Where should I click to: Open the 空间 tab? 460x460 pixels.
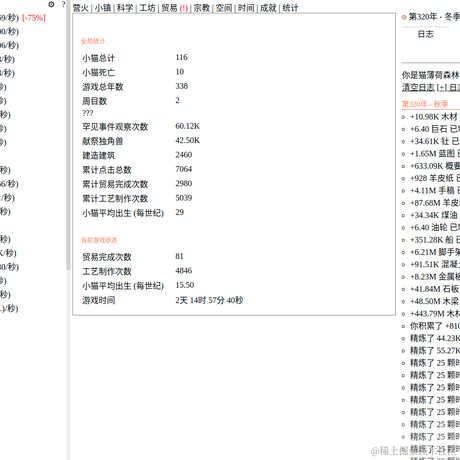click(224, 8)
